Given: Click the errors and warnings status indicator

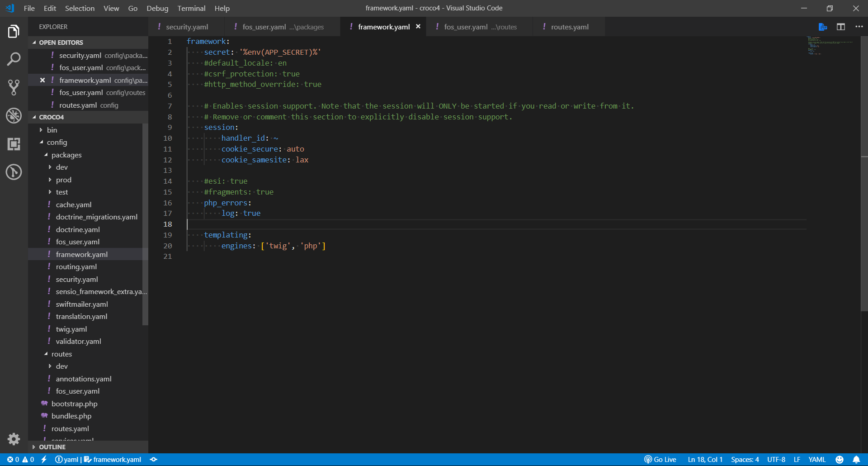Looking at the screenshot, I should [20, 460].
